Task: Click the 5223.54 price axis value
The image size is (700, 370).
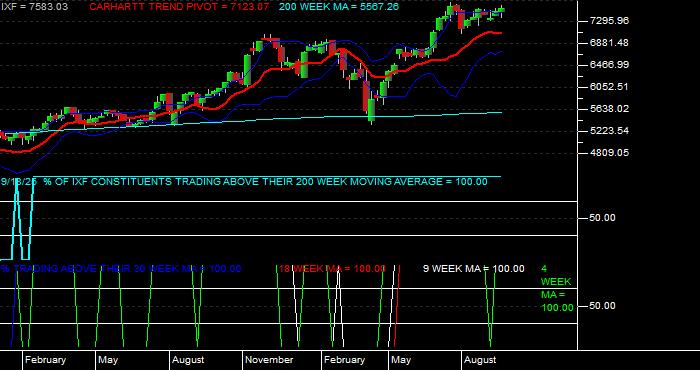Action: point(609,131)
